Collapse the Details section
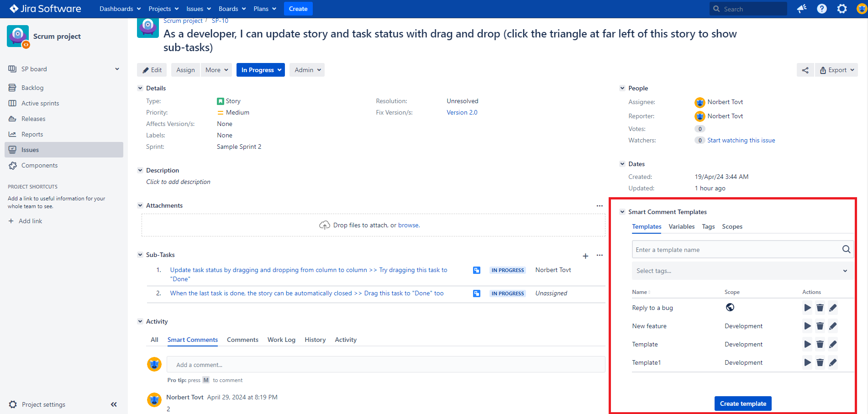Screen dimensions: 868x414 [x=140, y=88]
